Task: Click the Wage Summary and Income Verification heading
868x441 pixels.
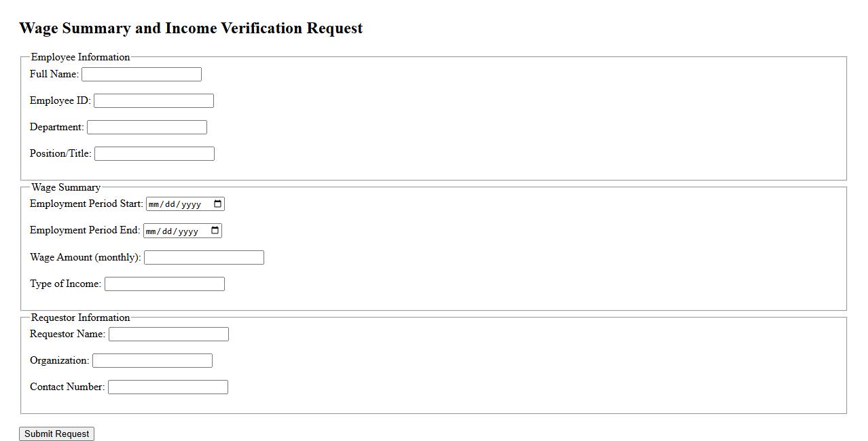Action: pyautogui.click(x=191, y=28)
